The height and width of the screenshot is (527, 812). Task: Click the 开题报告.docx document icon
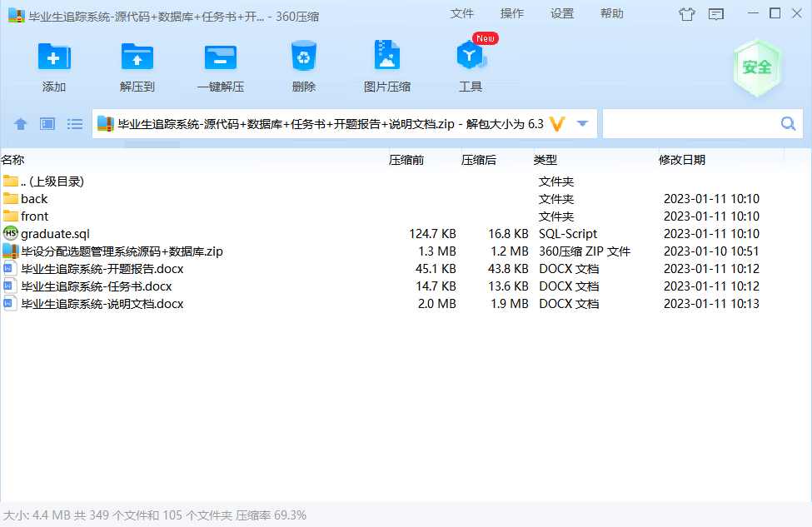pos(9,269)
